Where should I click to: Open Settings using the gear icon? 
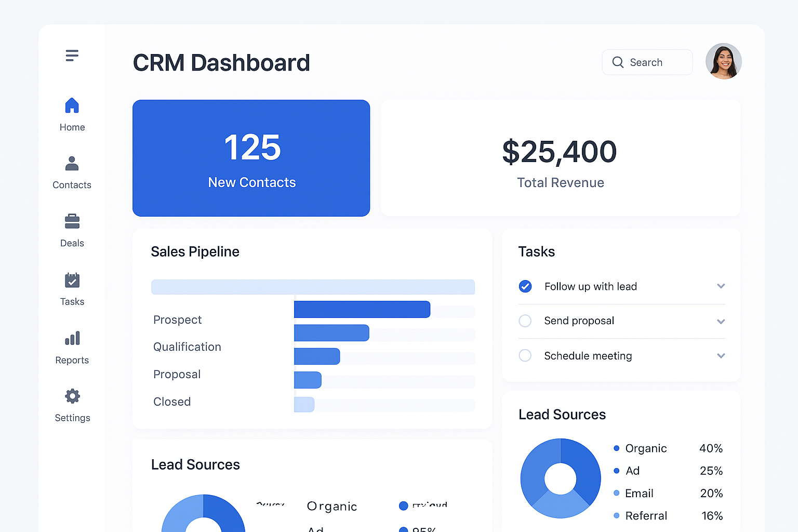pyautogui.click(x=72, y=395)
